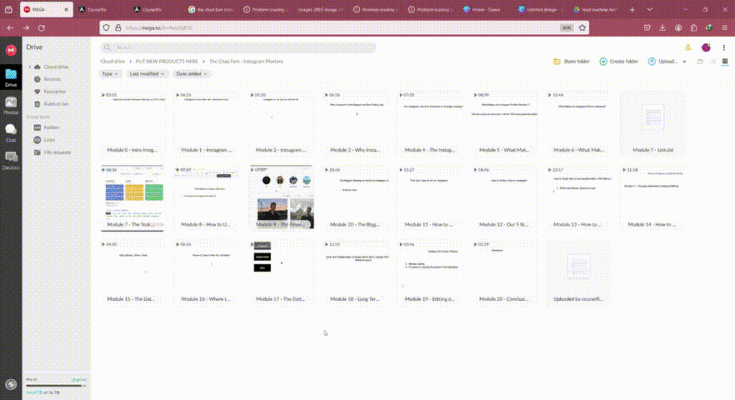Screen dimensions: 735x400
Task: Open the Last modified filter dropdown
Action: [x=147, y=74]
